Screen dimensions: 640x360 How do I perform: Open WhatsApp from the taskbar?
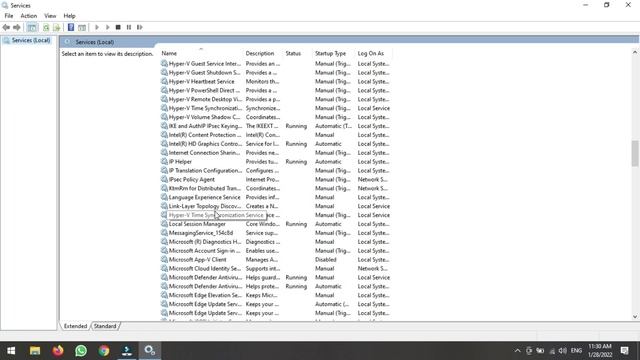tap(81, 351)
